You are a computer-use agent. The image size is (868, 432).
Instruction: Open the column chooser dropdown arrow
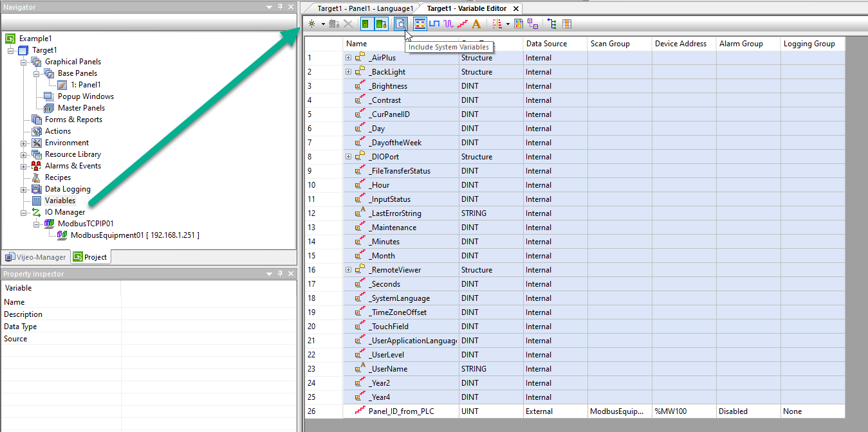click(x=508, y=24)
